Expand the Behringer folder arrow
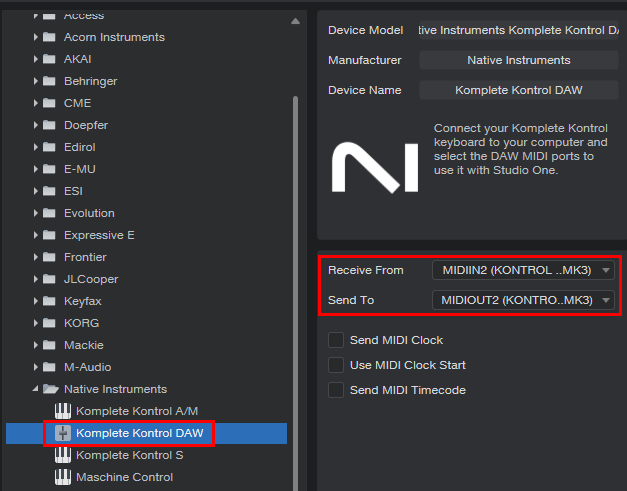The height and width of the screenshot is (491, 627). coord(36,81)
